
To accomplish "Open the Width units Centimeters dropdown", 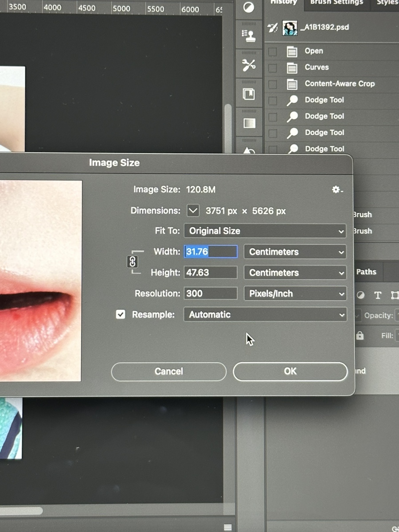I will tap(295, 252).
